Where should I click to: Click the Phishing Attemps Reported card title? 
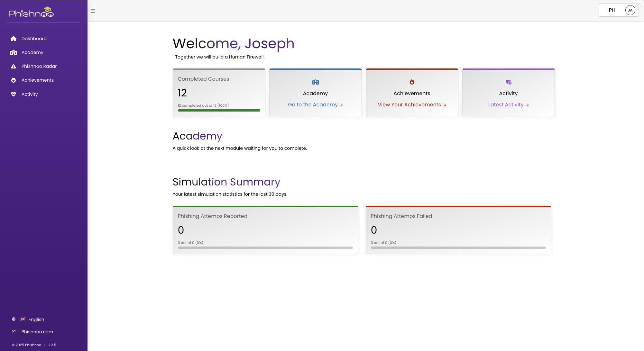click(213, 216)
